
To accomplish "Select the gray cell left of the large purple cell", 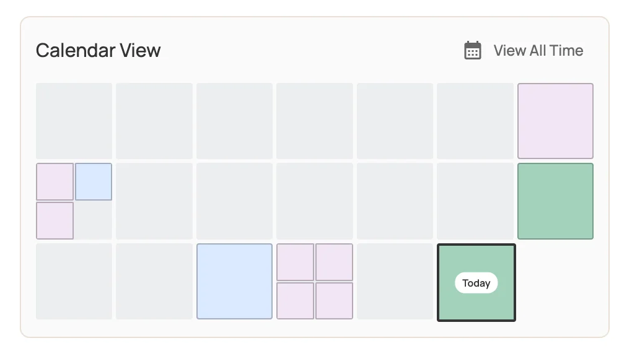I will point(475,121).
